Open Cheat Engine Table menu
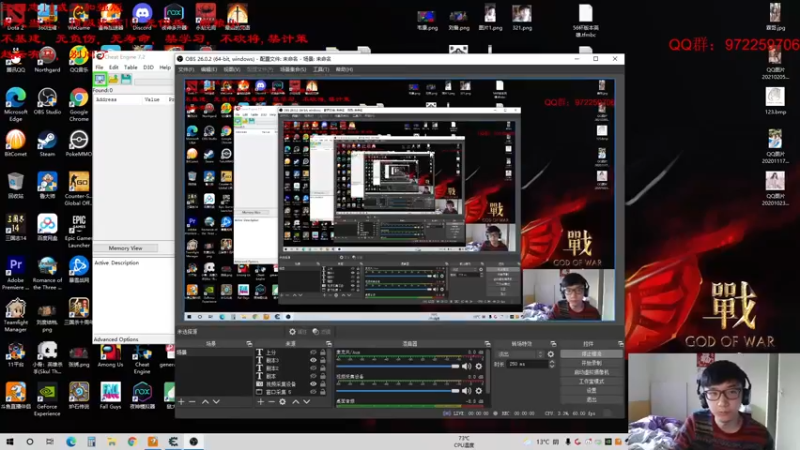The height and width of the screenshot is (450, 800). pos(131,67)
